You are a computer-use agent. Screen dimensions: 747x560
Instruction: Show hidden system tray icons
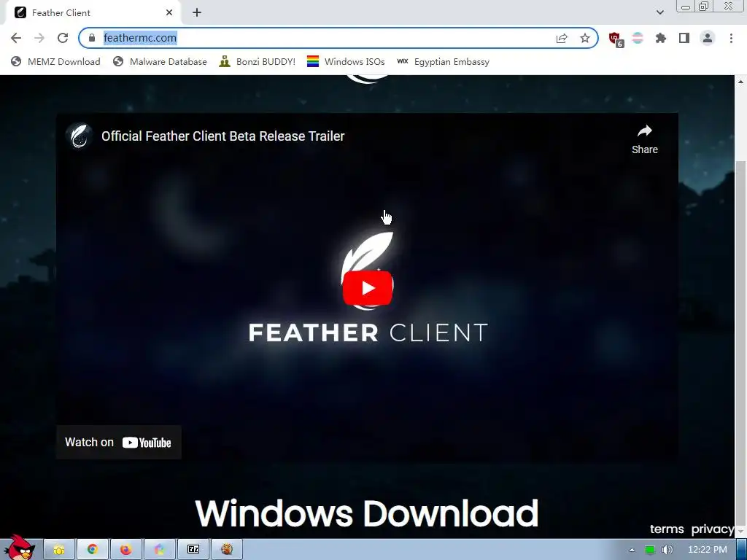point(632,550)
